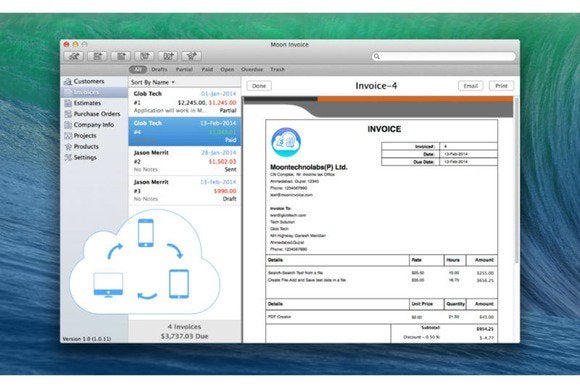Click the Email button for Invoice-4
The image size is (580, 388).
pos(471,86)
